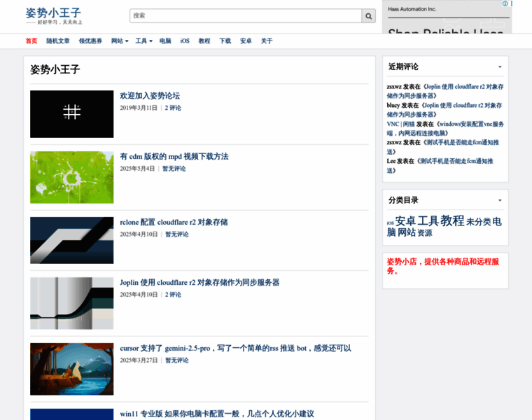This screenshot has width=532, height=420.
Task: Expand the 工具 dropdown menu
Action: [144, 41]
